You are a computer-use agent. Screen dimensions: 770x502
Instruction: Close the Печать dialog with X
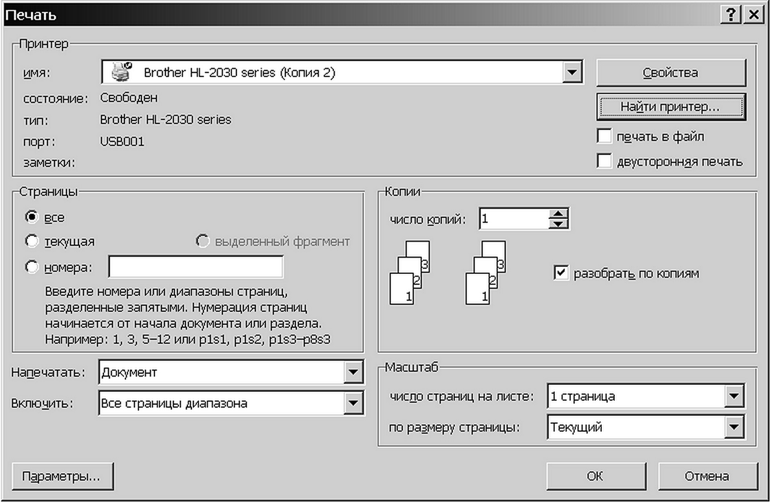(753, 15)
